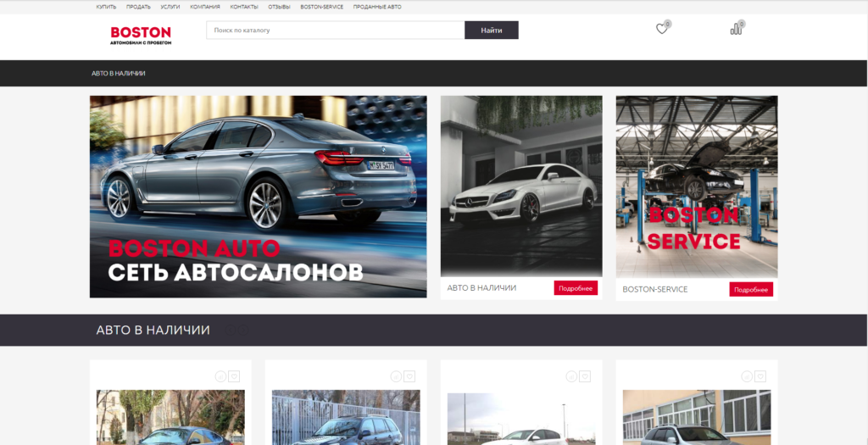The image size is (868, 445).
Task: Open the ПРОДАННЫЕ АВТО menu item
Action: [x=377, y=7]
